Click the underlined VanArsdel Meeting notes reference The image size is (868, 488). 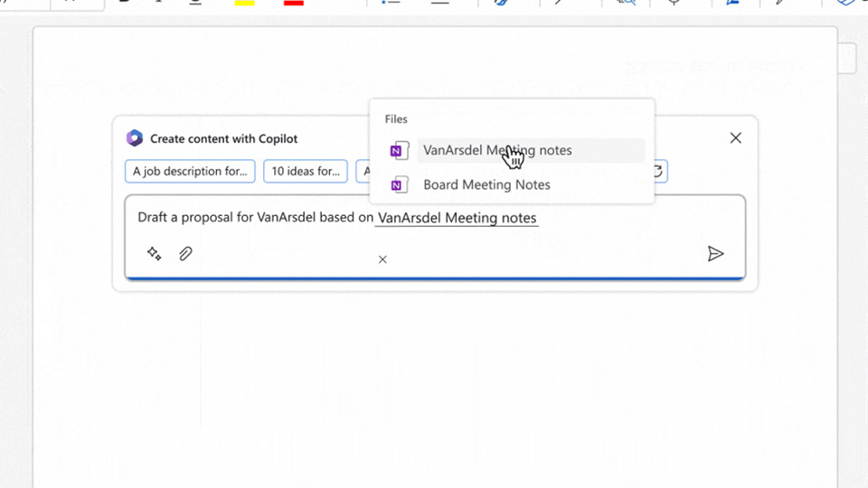[x=457, y=218]
